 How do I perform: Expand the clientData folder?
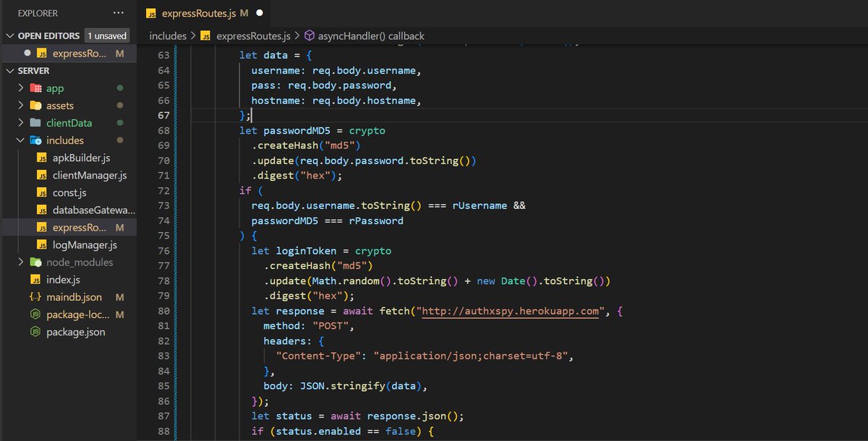coord(20,123)
